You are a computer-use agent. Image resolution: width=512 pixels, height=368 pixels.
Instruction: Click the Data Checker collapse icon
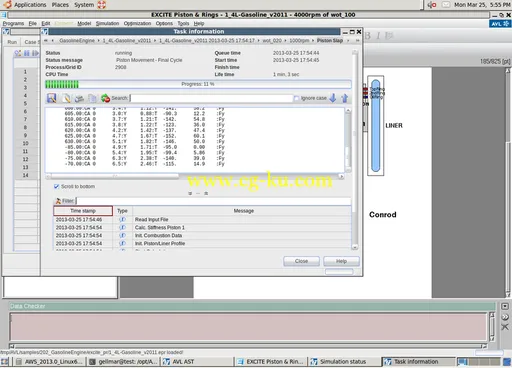505,306
